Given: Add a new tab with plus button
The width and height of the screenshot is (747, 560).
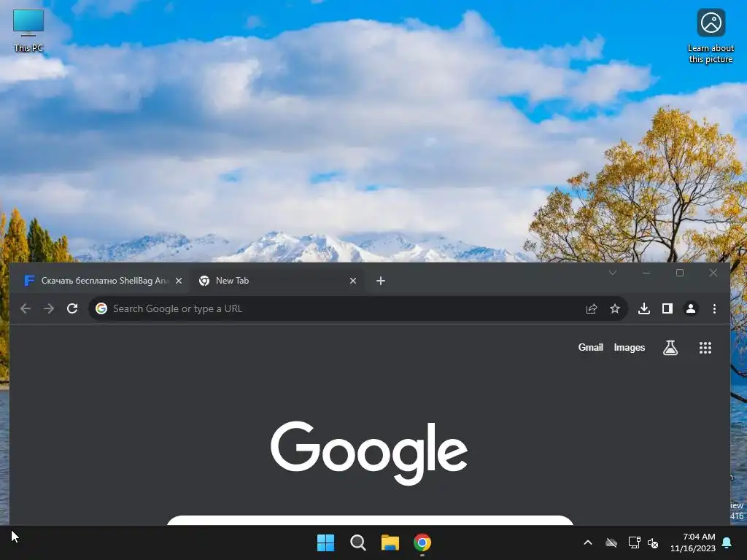Looking at the screenshot, I should (380, 281).
